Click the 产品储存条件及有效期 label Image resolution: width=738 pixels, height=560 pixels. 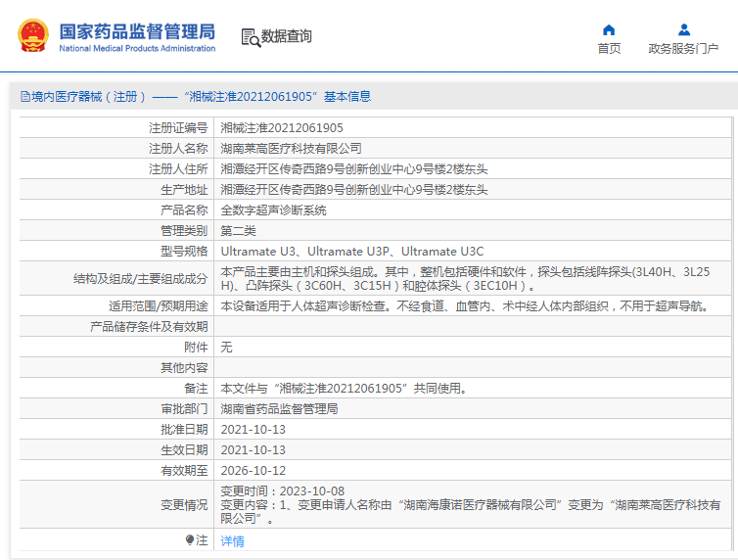pyautogui.click(x=149, y=327)
